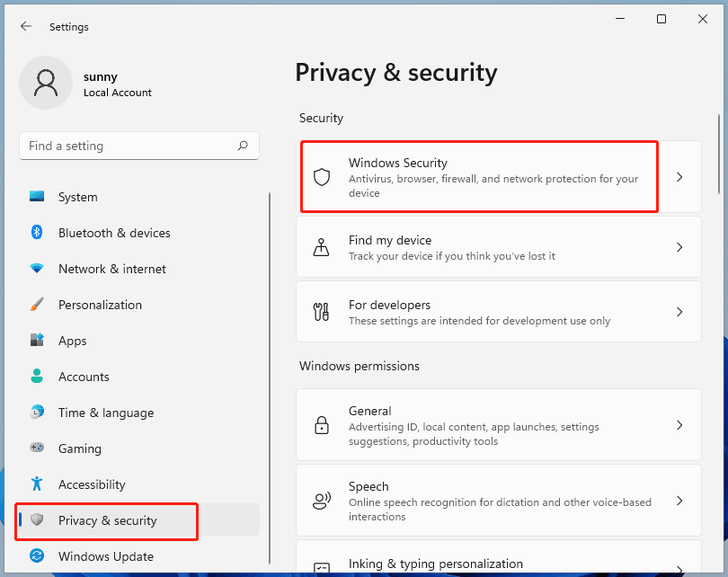Click the Windows Update sync icon
Screen dimensions: 728x577
coord(37,556)
